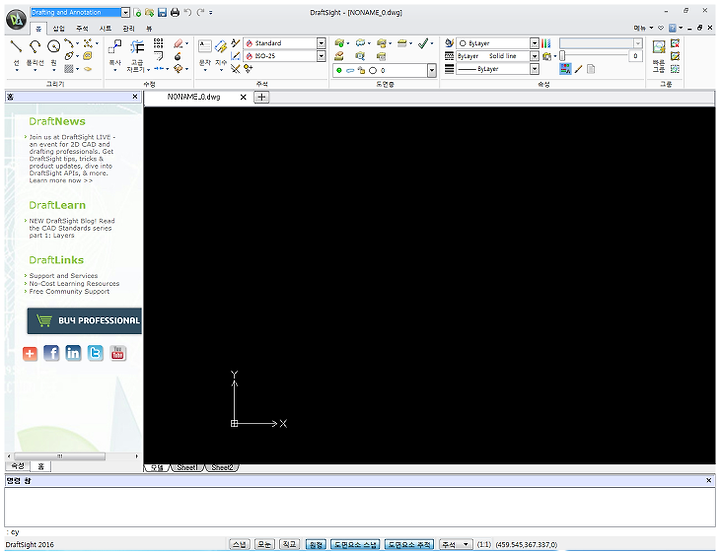Open the Sheet1 layout tab
Screen dimensions: 720x555
[187, 467]
